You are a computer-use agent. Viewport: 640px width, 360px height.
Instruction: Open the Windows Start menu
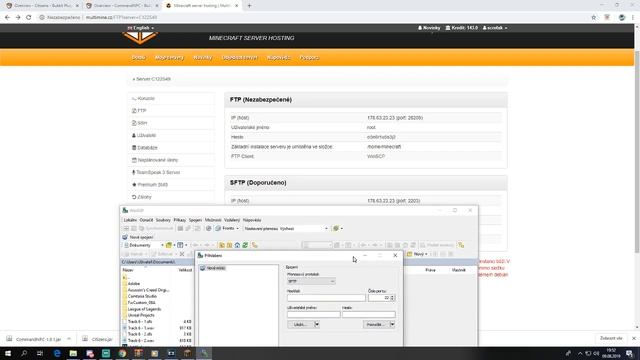(8, 353)
